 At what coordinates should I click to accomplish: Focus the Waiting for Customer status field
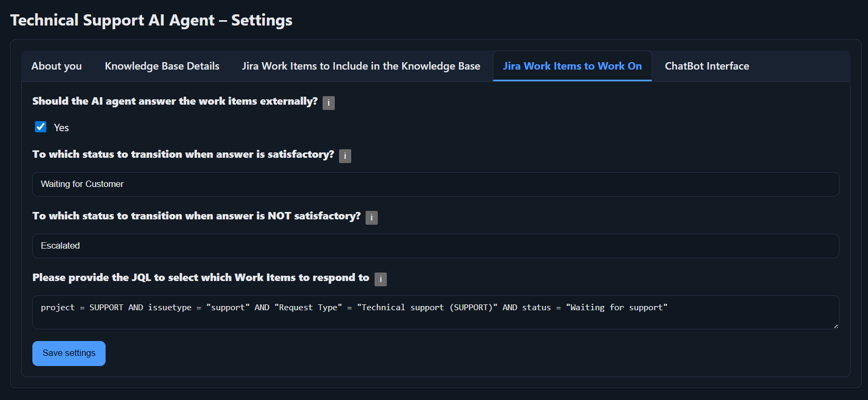436,184
